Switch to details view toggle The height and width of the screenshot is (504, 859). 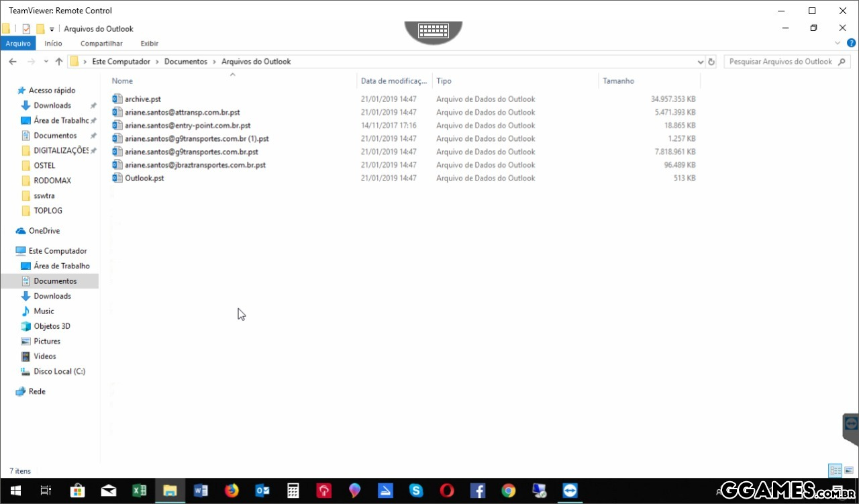pos(835,470)
